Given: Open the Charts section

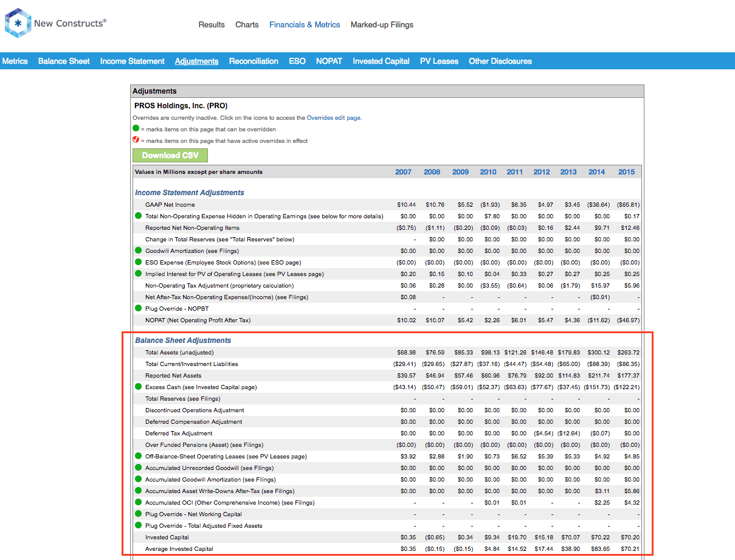Looking at the screenshot, I should (x=247, y=25).
